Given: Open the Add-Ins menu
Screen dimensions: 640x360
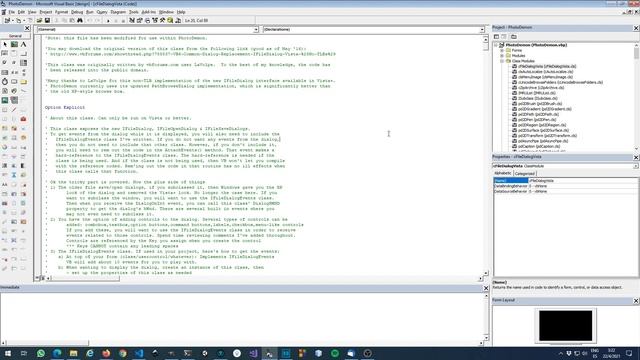Looking at the screenshot, I should coord(148,12).
